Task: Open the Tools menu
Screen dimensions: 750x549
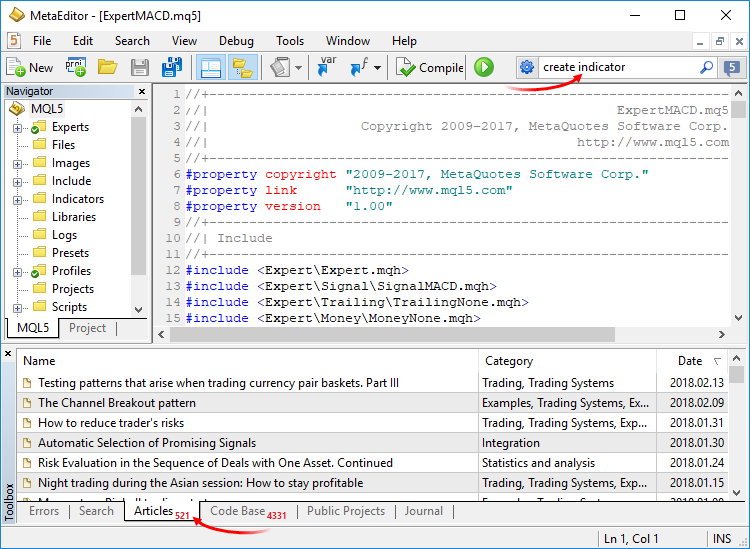Action: (289, 41)
